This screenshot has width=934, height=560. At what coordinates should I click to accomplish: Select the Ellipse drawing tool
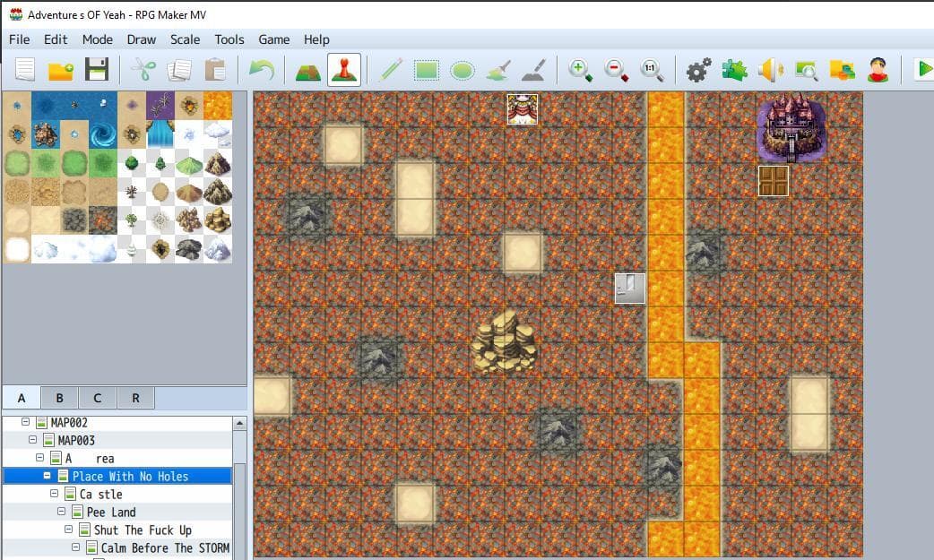[463, 70]
